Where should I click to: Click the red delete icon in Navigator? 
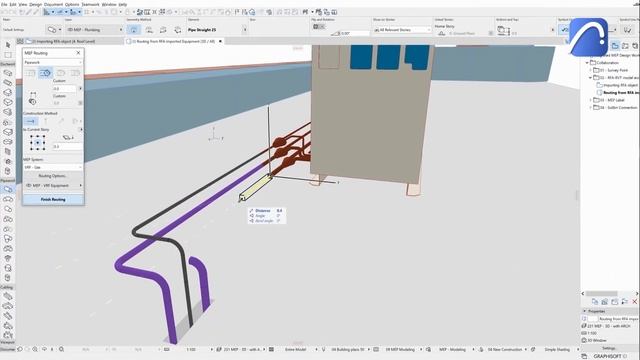click(x=635, y=302)
